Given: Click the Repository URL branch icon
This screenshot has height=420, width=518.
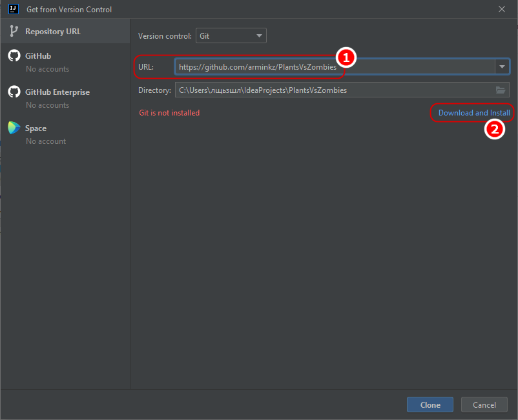Looking at the screenshot, I should (14, 32).
